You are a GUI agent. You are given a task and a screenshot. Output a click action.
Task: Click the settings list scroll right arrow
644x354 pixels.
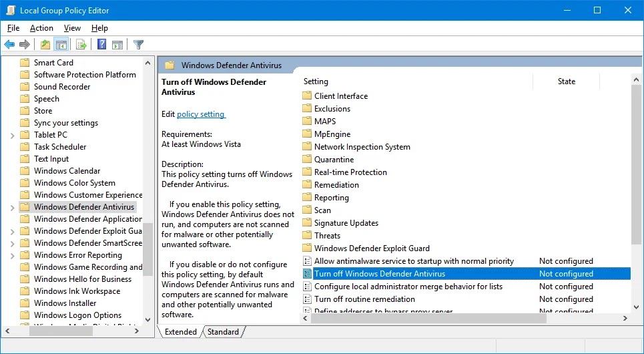point(625,318)
